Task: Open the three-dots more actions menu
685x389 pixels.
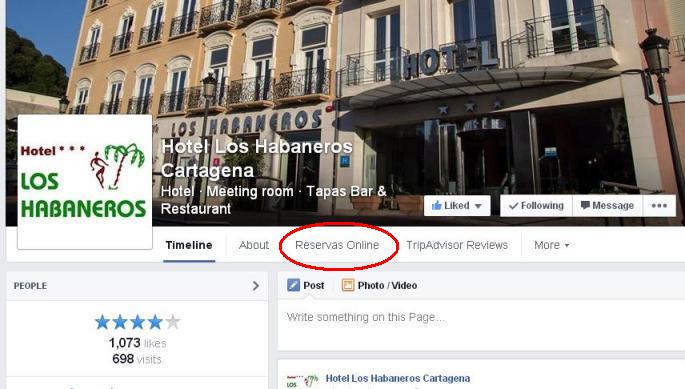Action: pos(659,205)
